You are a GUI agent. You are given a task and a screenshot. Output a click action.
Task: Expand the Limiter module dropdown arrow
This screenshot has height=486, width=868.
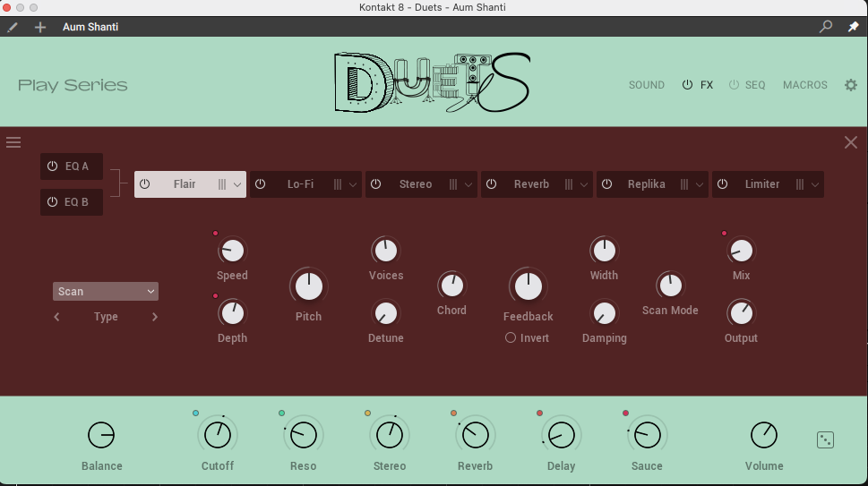point(815,184)
